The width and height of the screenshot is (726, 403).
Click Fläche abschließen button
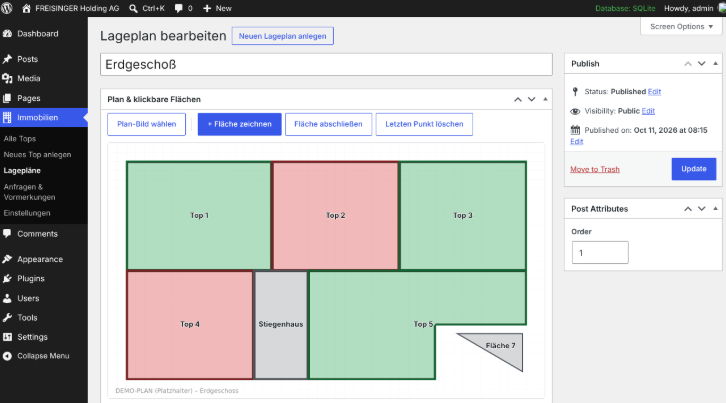pos(328,124)
